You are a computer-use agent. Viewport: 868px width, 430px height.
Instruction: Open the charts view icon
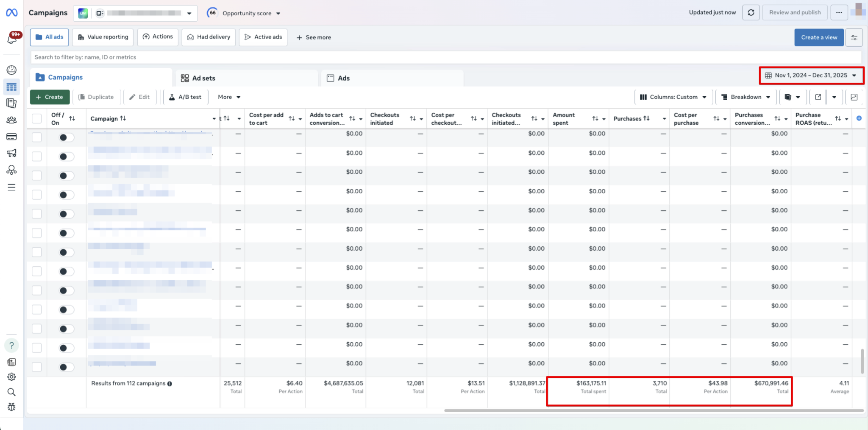pyautogui.click(x=854, y=97)
